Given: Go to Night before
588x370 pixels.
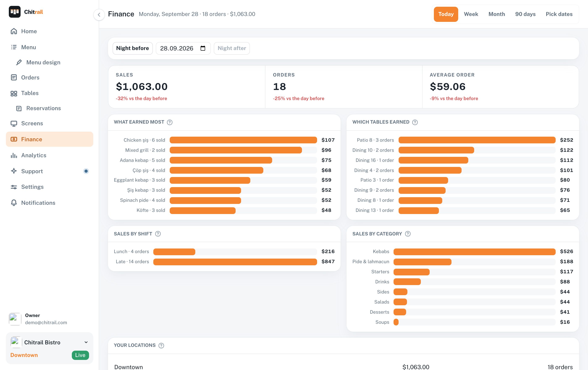Looking at the screenshot, I should pyautogui.click(x=133, y=48).
